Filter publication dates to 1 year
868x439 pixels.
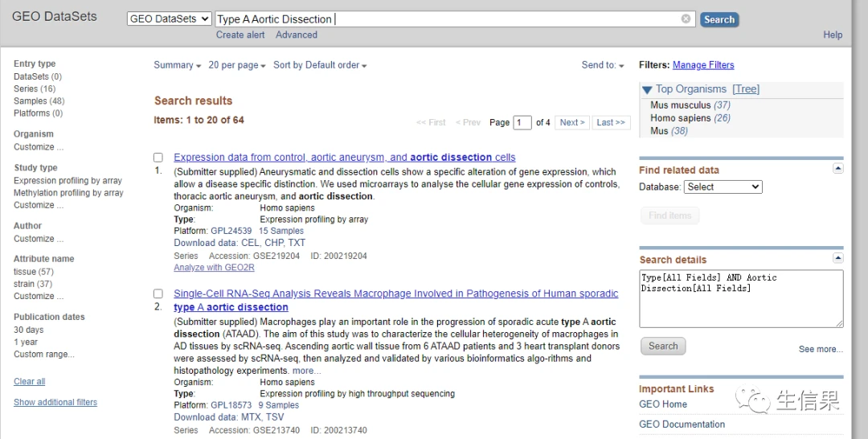26,342
